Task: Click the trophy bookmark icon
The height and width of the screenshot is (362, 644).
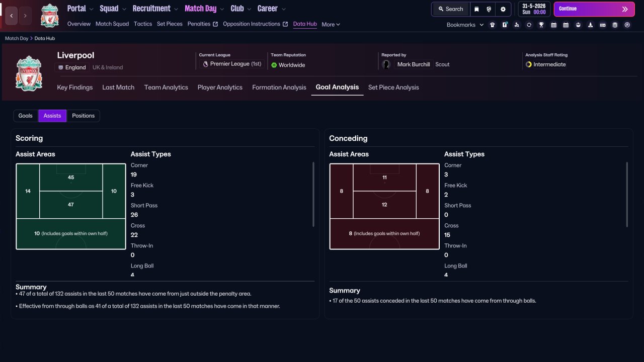Action: [541, 25]
